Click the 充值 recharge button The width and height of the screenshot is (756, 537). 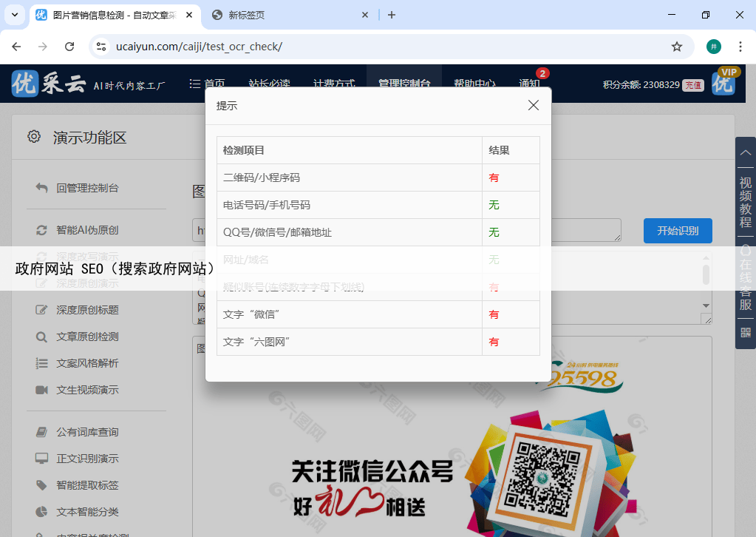pyautogui.click(x=692, y=85)
